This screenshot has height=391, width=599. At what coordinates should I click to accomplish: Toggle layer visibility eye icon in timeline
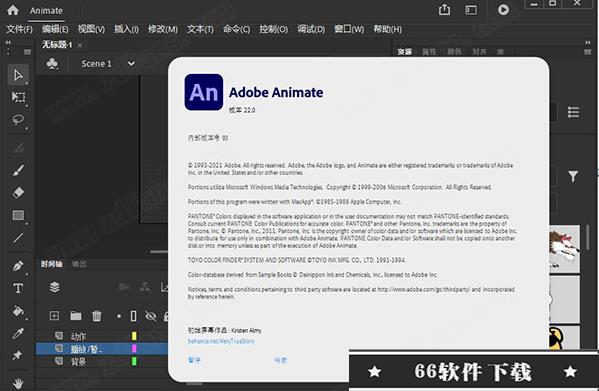(x=151, y=316)
